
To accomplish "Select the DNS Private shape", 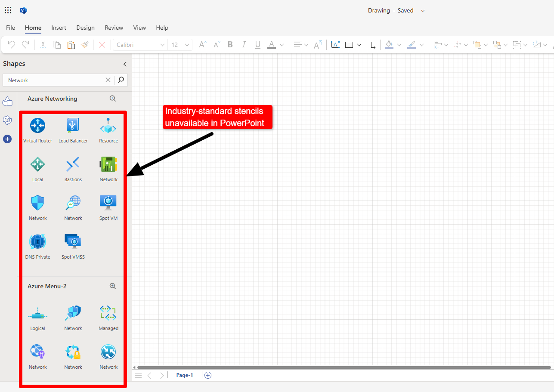I will [38, 247].
